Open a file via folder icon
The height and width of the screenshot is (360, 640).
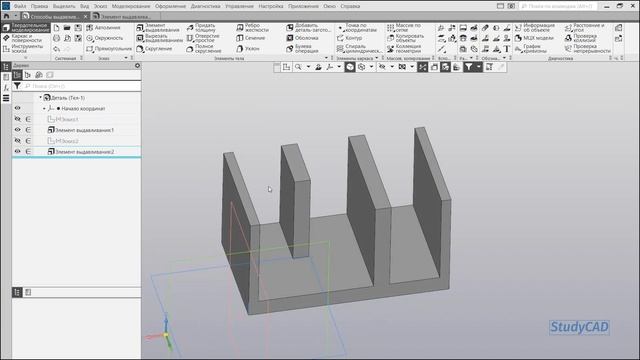click(x=67, y=28)
